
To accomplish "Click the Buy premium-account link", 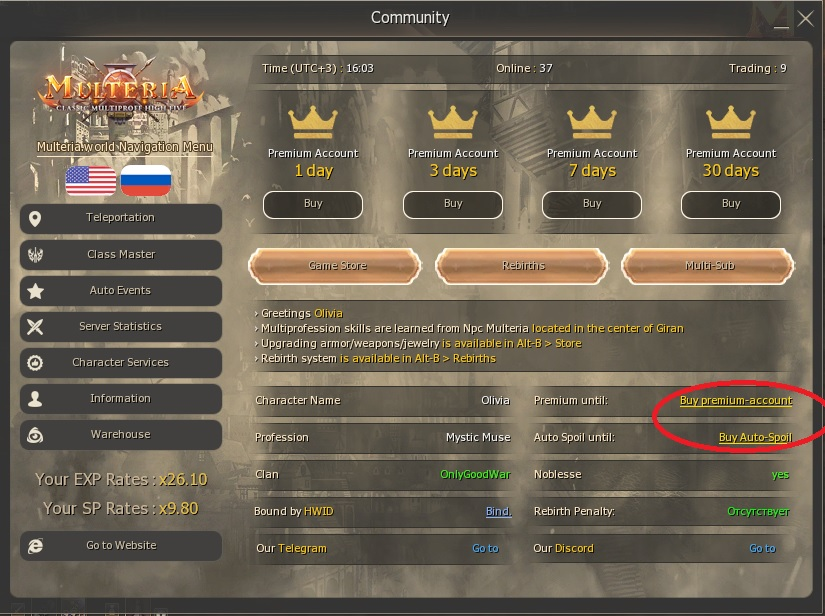I will pyautogui.click(x=736, y=400).
